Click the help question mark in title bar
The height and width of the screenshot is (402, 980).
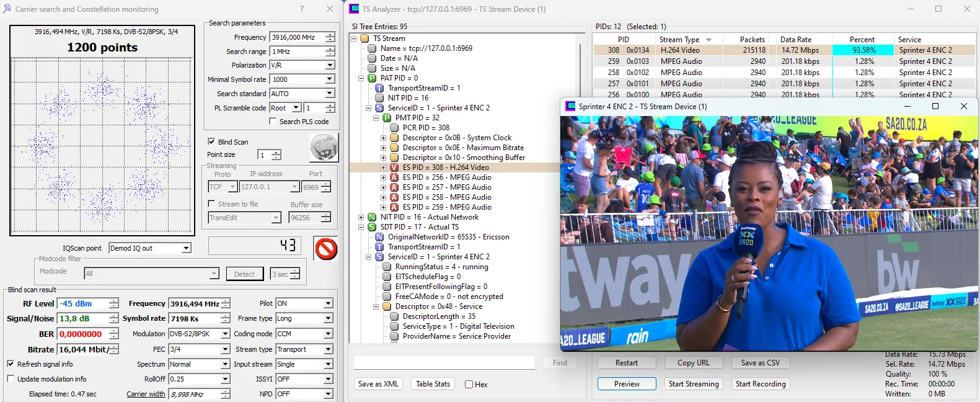coord(302,9)
